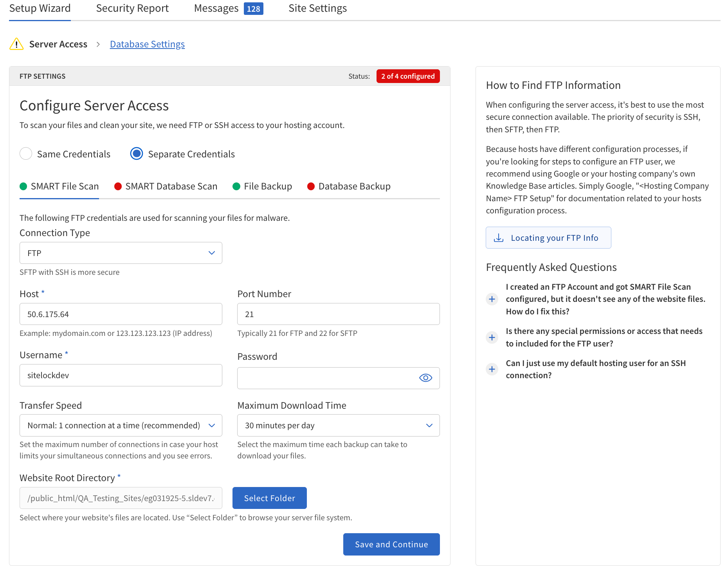Image resolution: width=728 pixels, height=570 pixels.
Task: Focus the Password field
Action: coord(338,378)
